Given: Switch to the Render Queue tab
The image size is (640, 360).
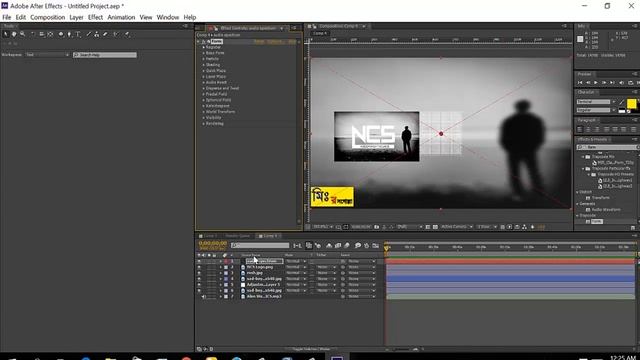Looking at the screenshot, I should pos(238,236).
